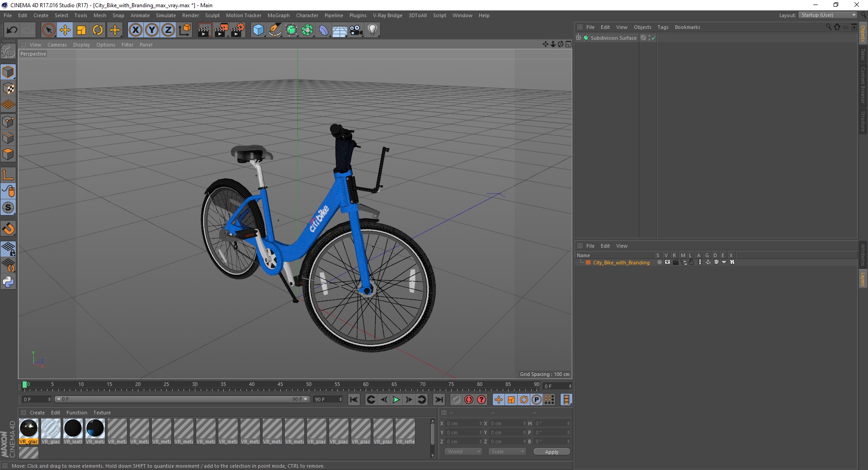The width and height of the screenshot is (868, 470).
Task: Select the VR_leather material swatch
Action: (x=73, y=432)
